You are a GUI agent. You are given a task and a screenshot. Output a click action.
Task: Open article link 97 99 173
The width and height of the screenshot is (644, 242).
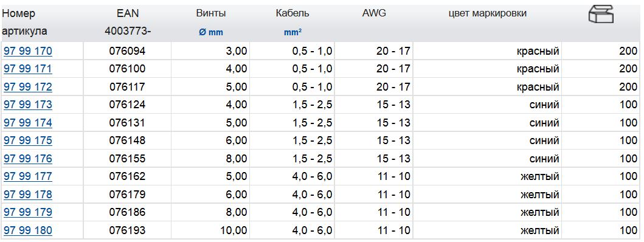pos(28,105)
